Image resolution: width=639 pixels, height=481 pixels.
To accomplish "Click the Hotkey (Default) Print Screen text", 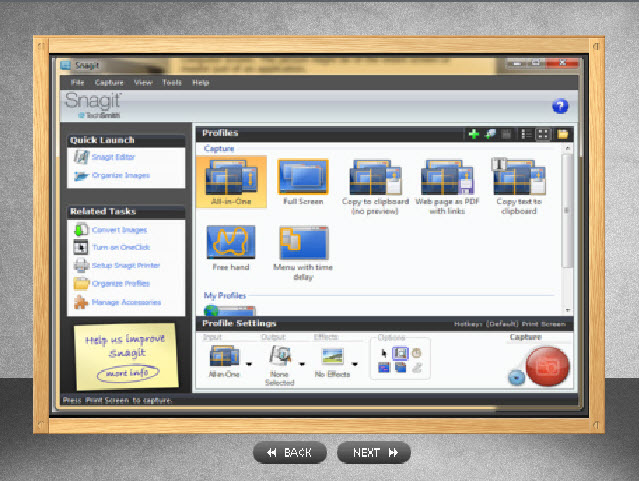I will (510, 324).
